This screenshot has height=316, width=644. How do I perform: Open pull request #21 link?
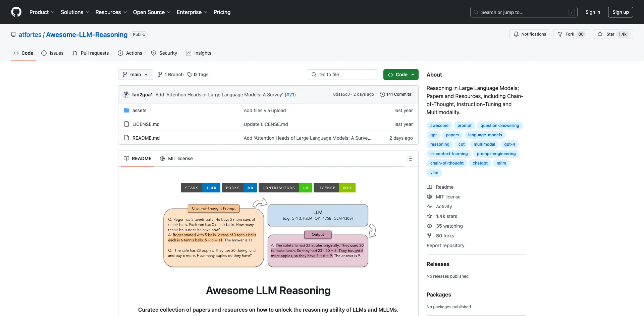290,95
